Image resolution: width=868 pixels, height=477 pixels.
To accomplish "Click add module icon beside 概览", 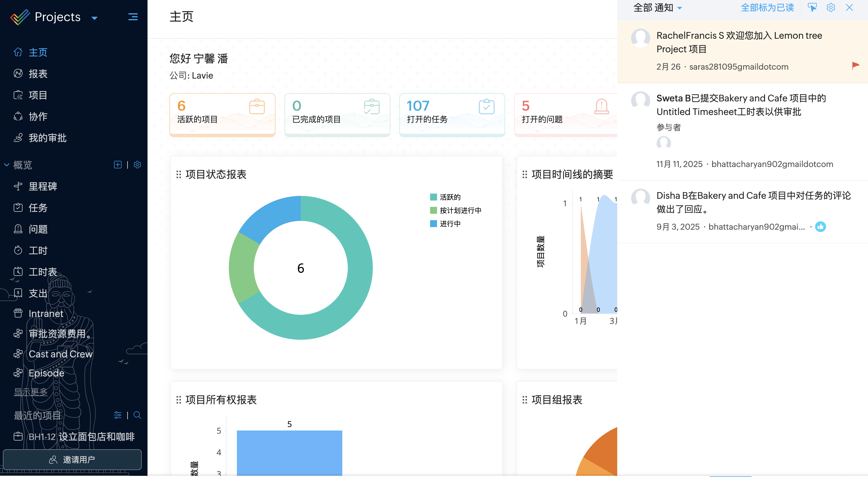I will [x=118, y=165].
